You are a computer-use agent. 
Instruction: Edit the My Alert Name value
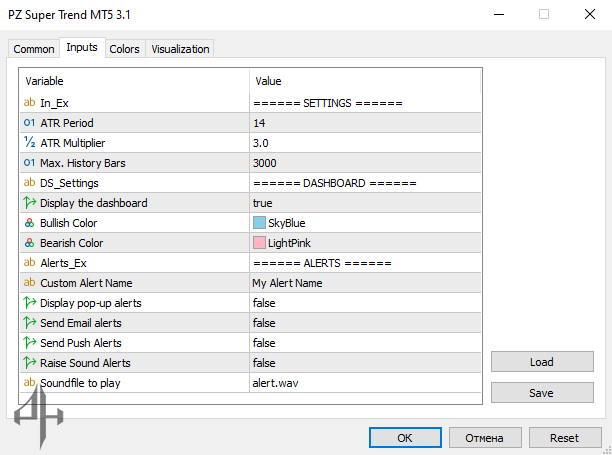[x=287, y=283]
